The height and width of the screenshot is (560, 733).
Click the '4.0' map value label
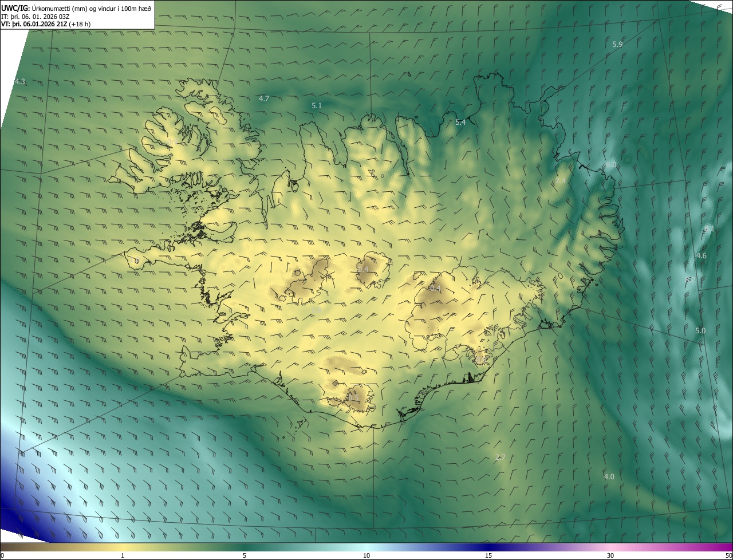click(x=609, y=476)
